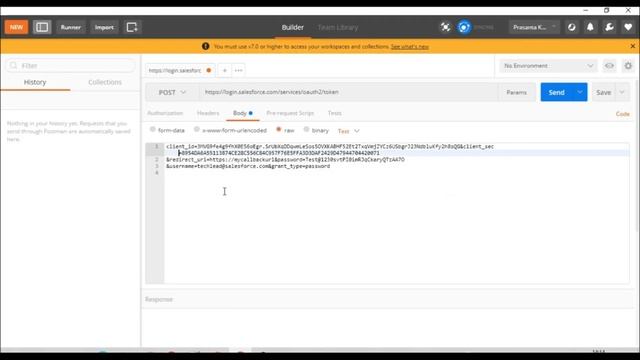The width and height of the screenshot is (640, 360).
Task: Click the warning info icon in banner
Action: point(206,46)
